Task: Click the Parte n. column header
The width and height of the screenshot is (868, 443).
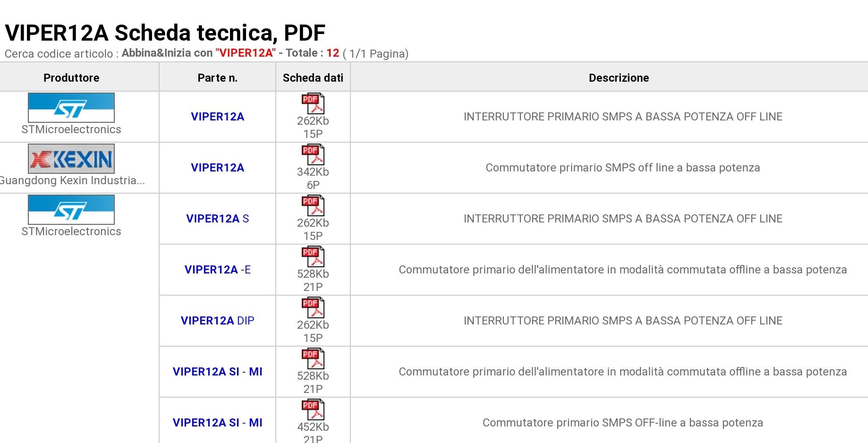Action: 217,78
